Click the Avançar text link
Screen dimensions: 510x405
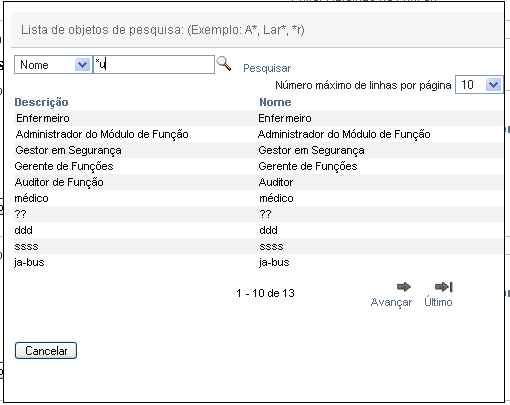391,302
